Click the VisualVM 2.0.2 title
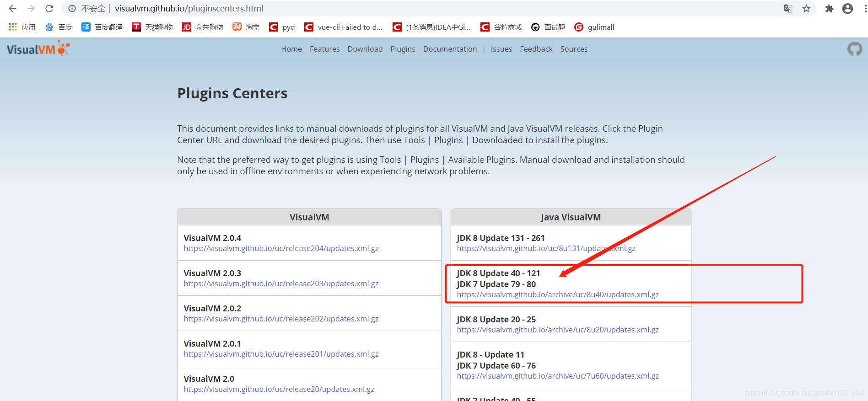Viewport: 868px width, 401px height. click(212, 308)
